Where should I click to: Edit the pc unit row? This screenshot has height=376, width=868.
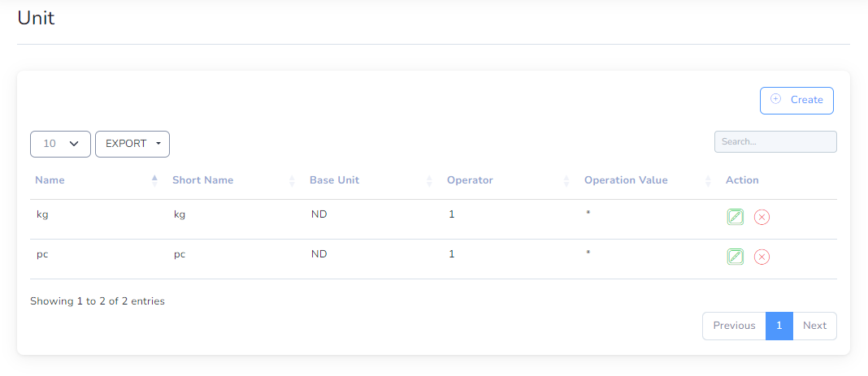(x=736, y=257)
